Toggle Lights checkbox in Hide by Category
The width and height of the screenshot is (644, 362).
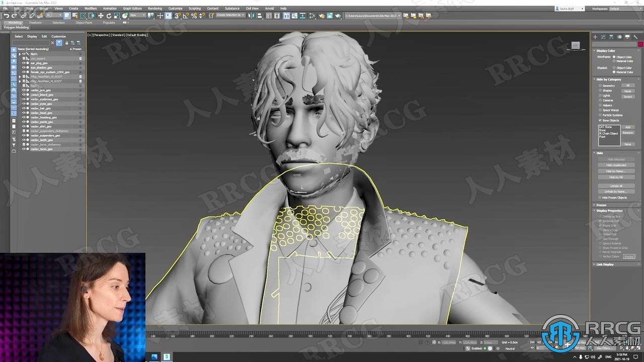(x=600, y=95)
